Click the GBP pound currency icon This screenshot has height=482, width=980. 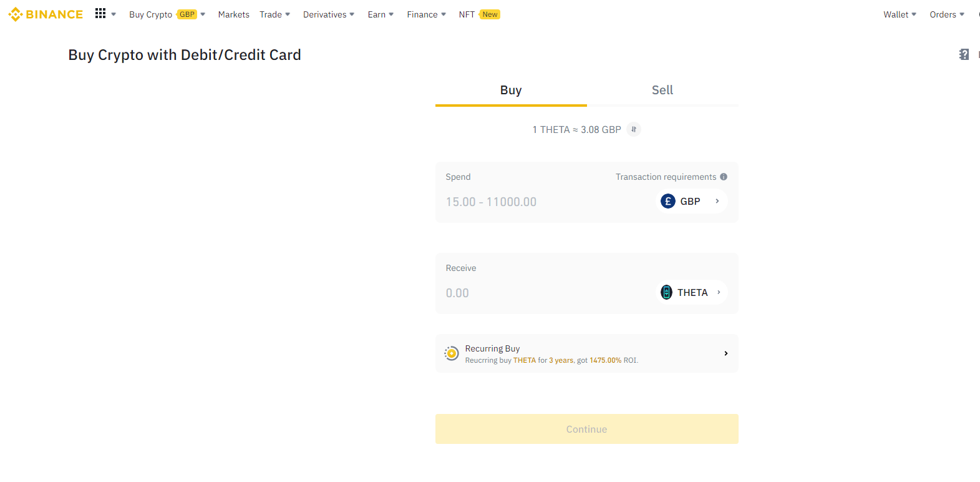coord(668,201)
